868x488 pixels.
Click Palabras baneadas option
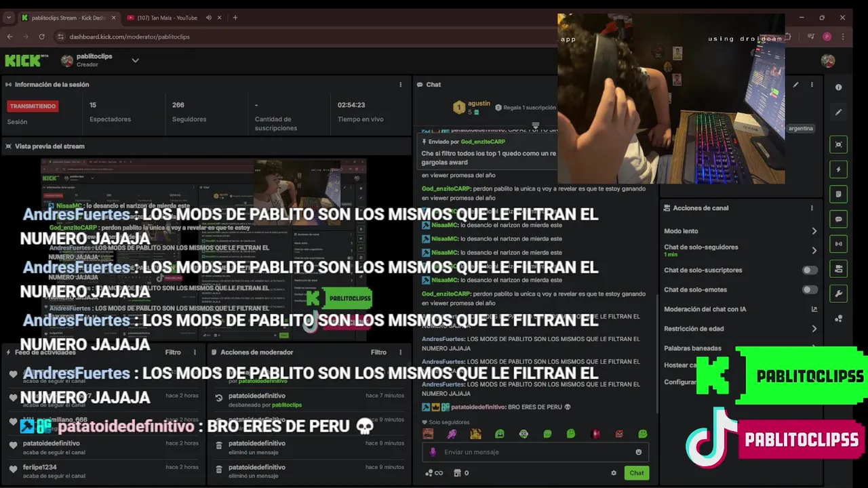click(692, 348)
